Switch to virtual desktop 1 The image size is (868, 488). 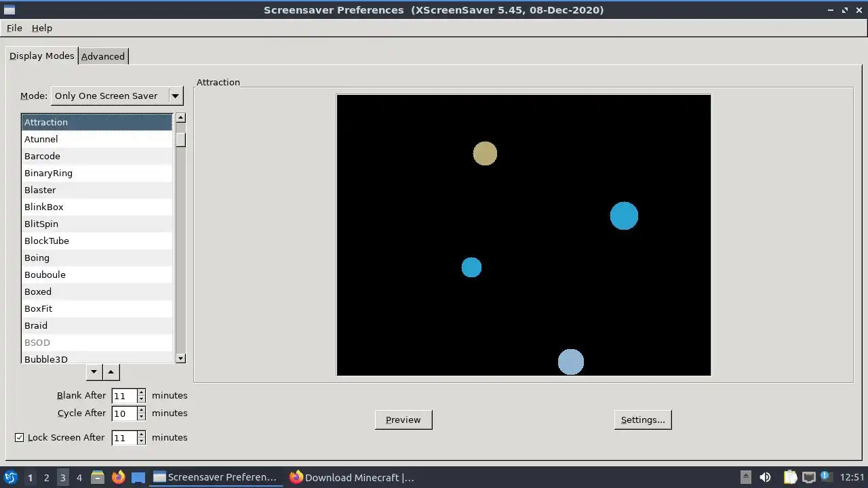pos(30,477)
